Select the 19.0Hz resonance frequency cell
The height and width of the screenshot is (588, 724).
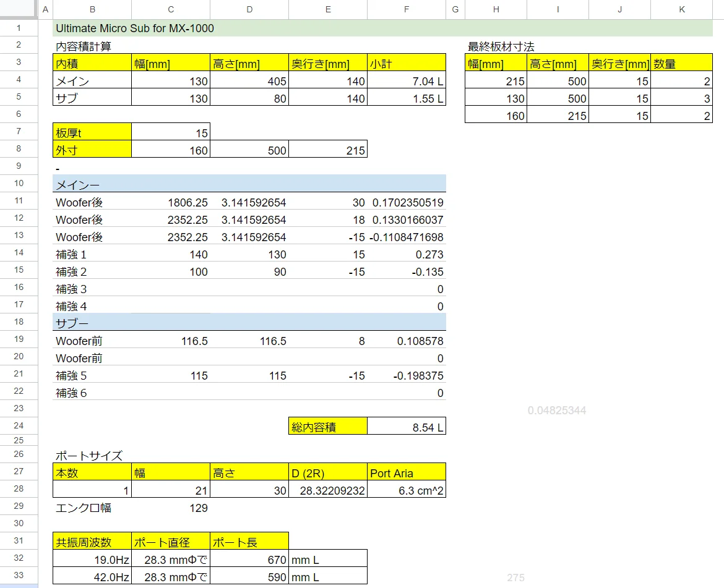pos(92,560)
